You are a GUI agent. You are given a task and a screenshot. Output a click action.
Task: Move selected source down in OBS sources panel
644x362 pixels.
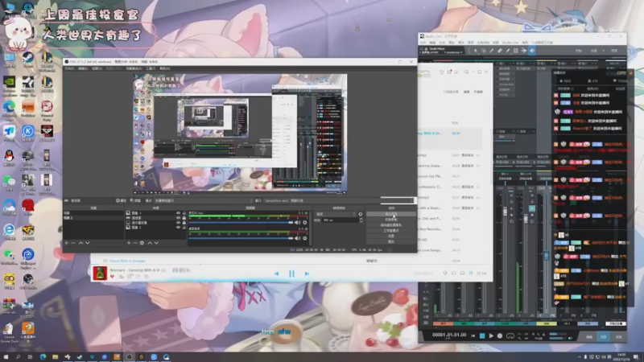(156, 243)
